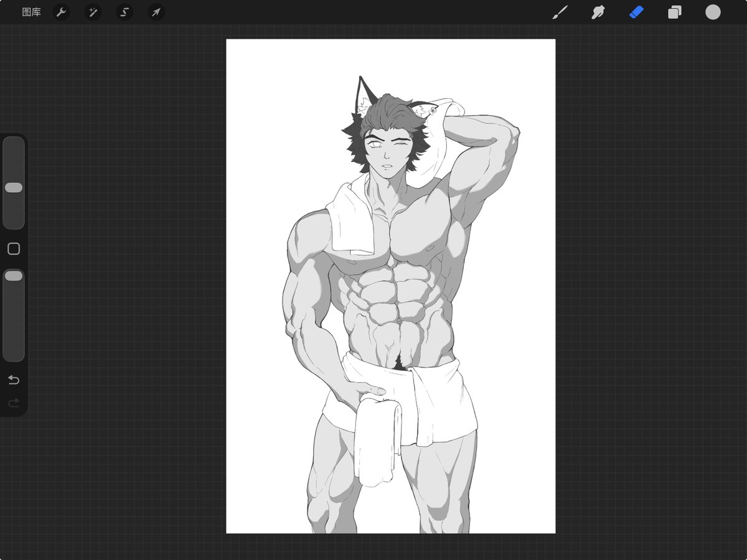Click the brush size slider handle
This screenshot has width=747, height=560.
point(14,187)
